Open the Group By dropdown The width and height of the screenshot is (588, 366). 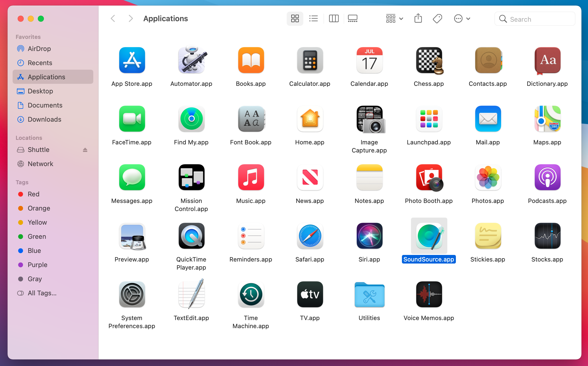coord(395,18)
